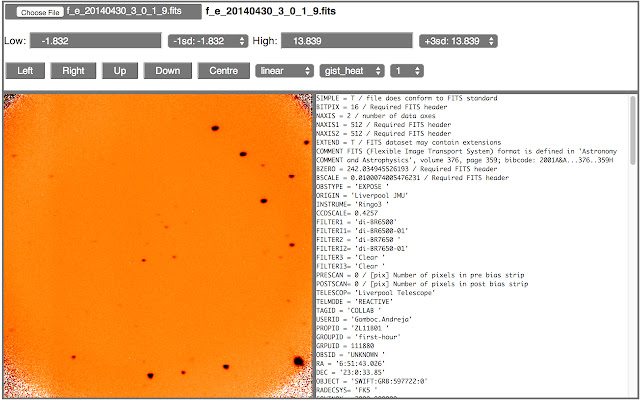Screen dimensions: 640x400
Task: Click the largest dark star at bottom right of image
Action: (x=298, y=361)
